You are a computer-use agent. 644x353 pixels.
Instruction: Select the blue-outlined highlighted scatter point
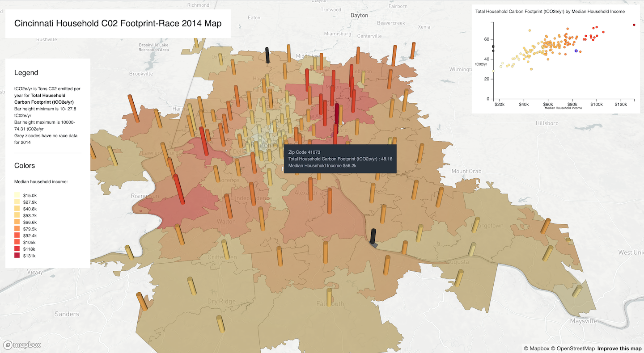click(576, 51)
